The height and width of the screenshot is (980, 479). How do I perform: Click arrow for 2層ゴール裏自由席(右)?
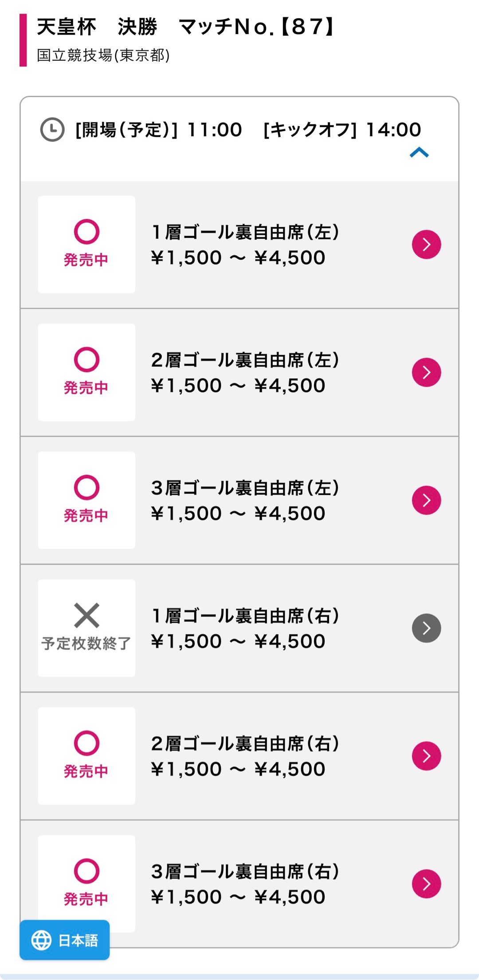pyautogui.click(x=426, y=756)
